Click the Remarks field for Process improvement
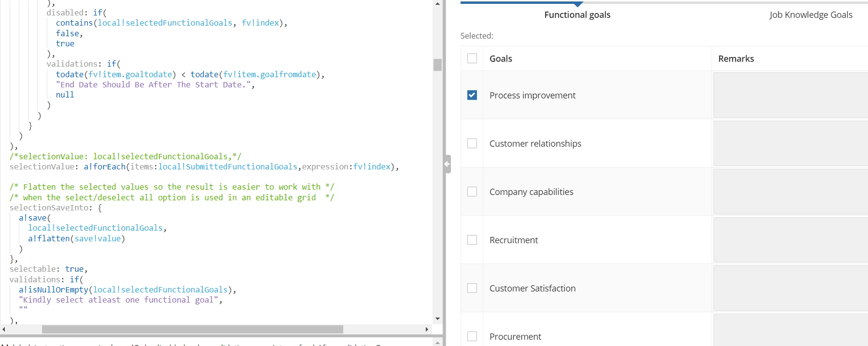This screenshot has width=868, height=346. point(791,95)
